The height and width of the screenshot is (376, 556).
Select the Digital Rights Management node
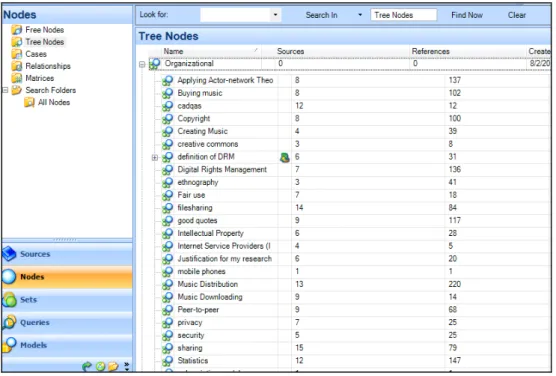222,170
